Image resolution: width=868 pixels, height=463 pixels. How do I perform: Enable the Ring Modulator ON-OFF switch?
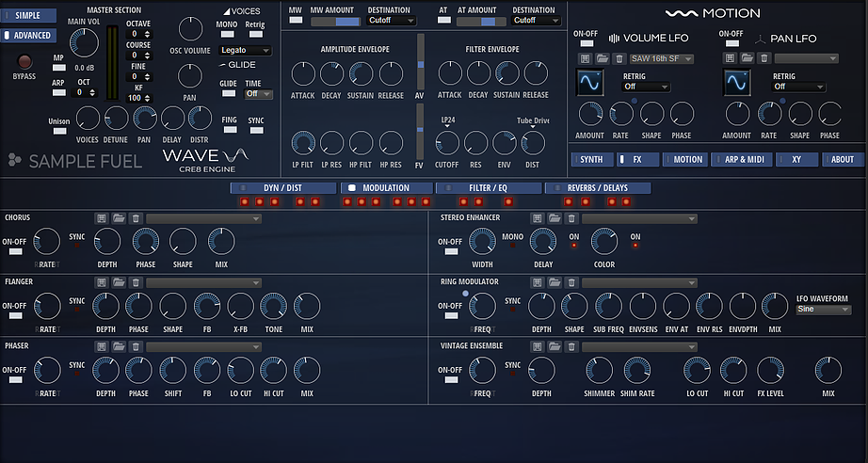tap(451, 316)
